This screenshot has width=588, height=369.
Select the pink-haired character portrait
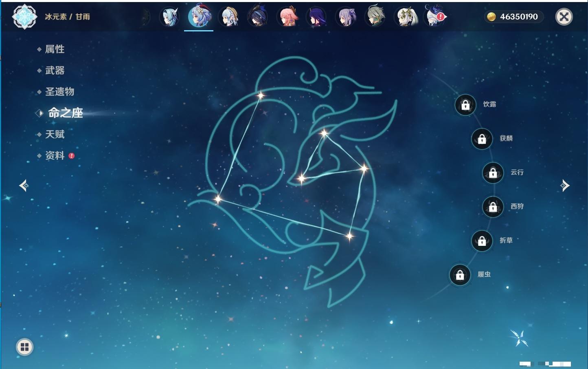(x=287, y=17)
